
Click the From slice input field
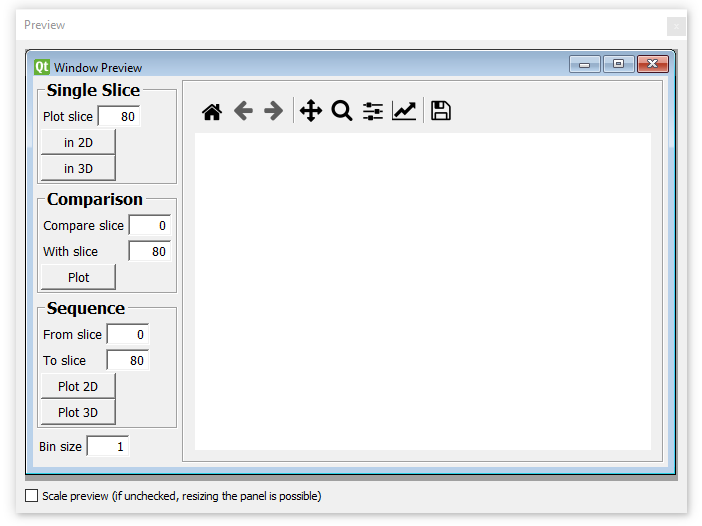pos(127,334)
